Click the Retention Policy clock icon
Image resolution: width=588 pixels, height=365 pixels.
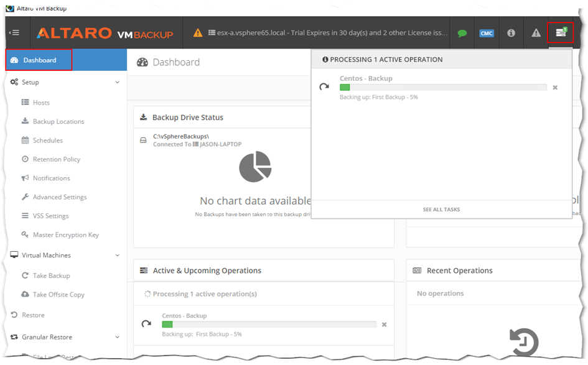coord(25,159)
